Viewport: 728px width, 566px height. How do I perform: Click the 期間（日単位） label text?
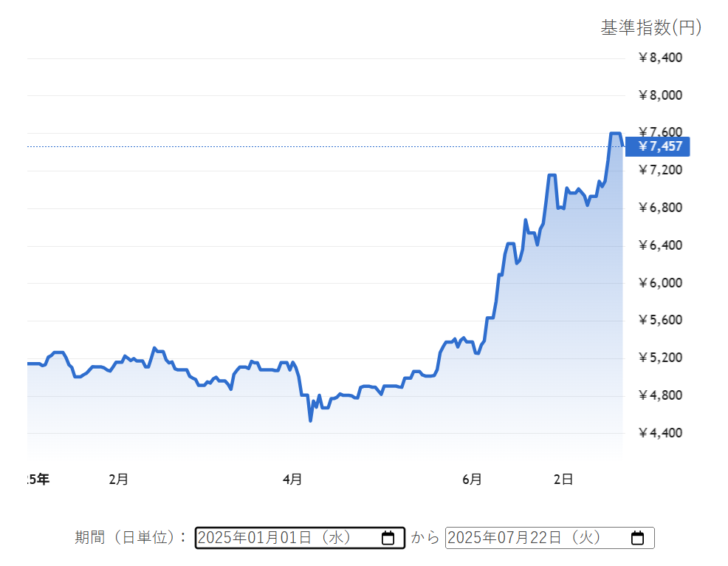(130, 538)
